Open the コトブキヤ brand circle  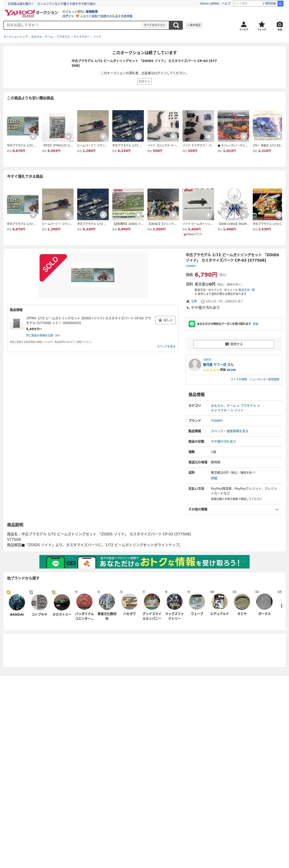coord(39,602)
